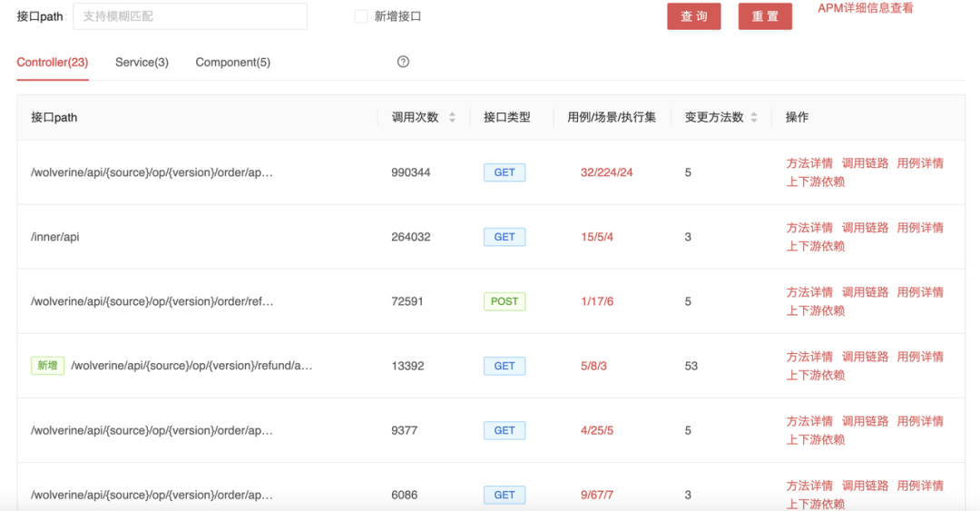This screenshot has height=511, width=980.
Task: Open 用例详情 for the 9377 row
Action: [x=920, y=421]
